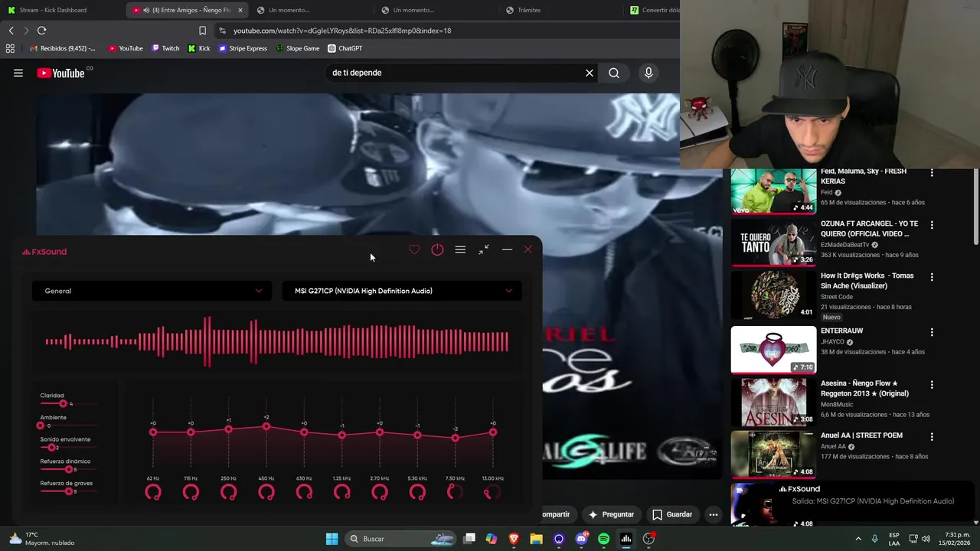The width and height of the screenshot is (980, 551).
Task: Click the YouTube page scrollbar
Action: click(976, 207)
